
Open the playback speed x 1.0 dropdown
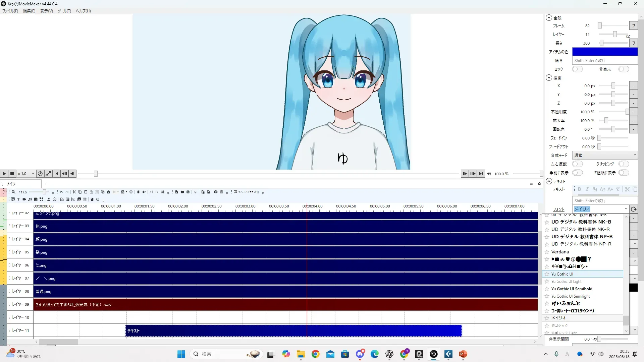point(26,174)
